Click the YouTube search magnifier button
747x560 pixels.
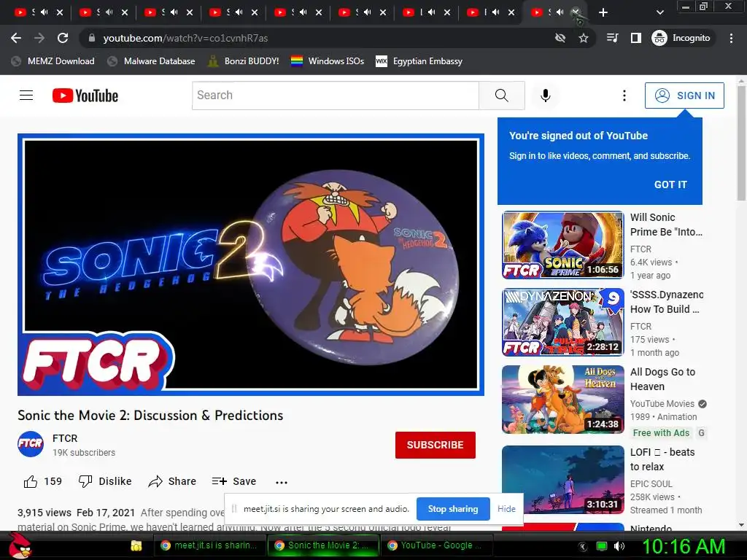tap(502, 96)
